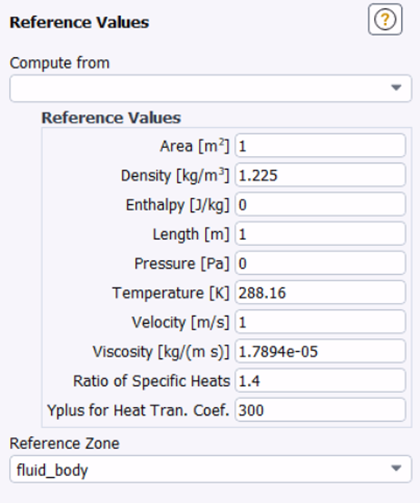Click the Velocity input field
This screenshot has height=503, width=420.
pos(320,322)
